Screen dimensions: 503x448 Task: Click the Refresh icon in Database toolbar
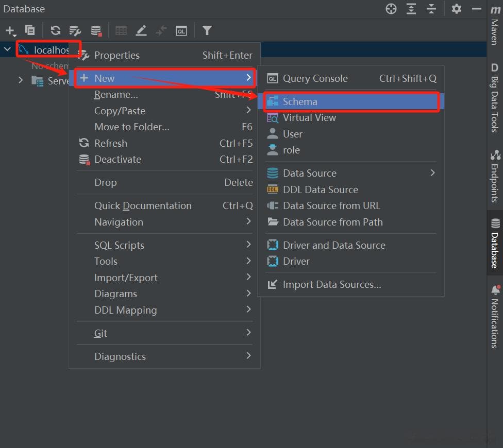point(56,30)
